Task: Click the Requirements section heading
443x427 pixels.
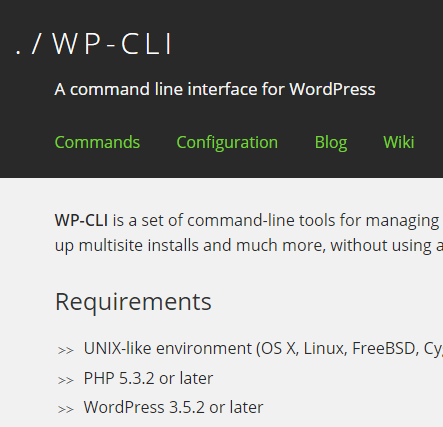Action: tap(133, 302)
